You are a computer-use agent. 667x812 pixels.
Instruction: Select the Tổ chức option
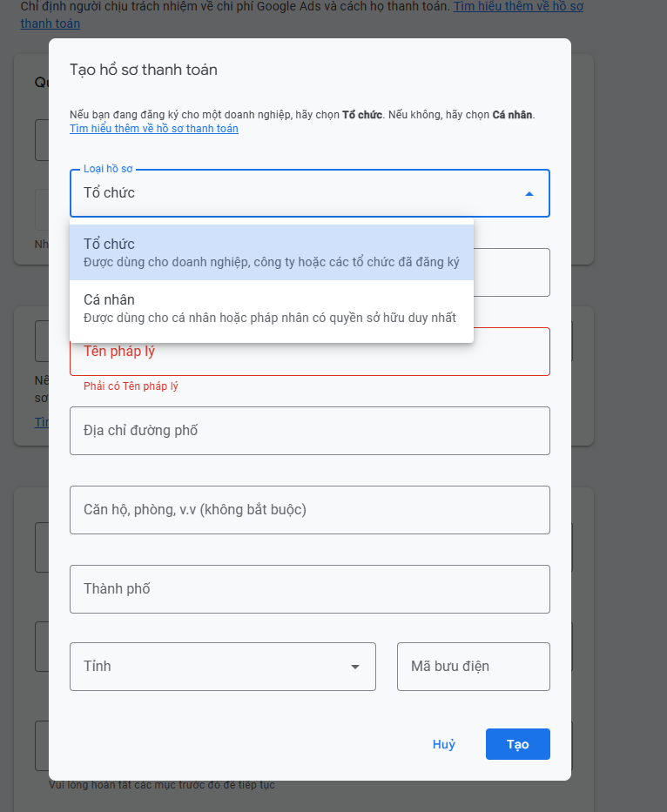click(x=272, y=252)
